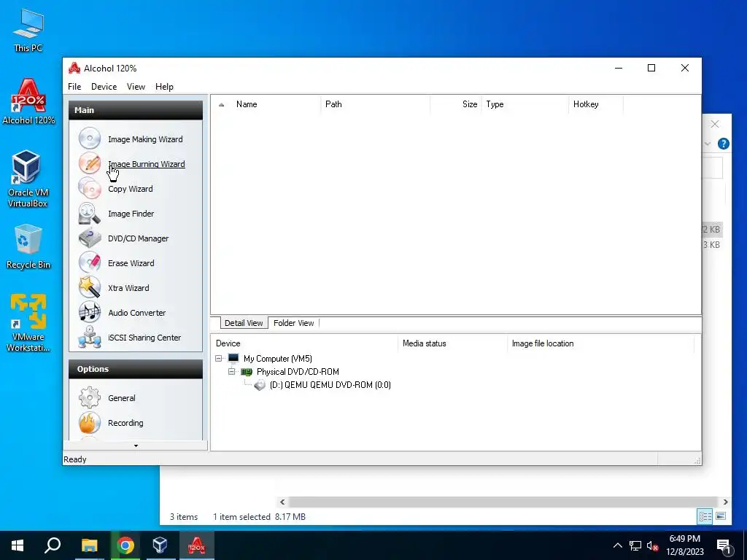
Task: Sort list by Path column header
Action: 376,104
